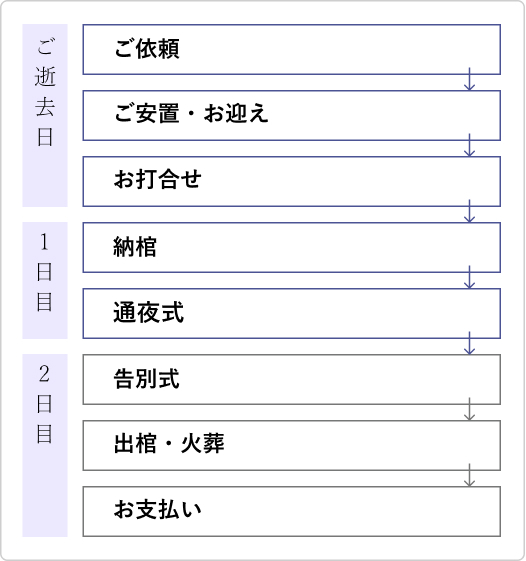Select the ご逝去日 day label
The width and height of the screenshot is (526, 561).
pos(45,115)
